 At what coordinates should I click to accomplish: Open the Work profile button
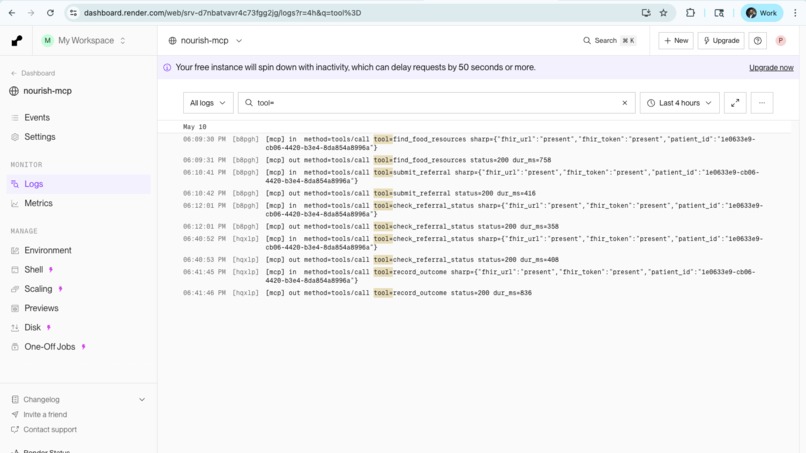pos(761,13)
